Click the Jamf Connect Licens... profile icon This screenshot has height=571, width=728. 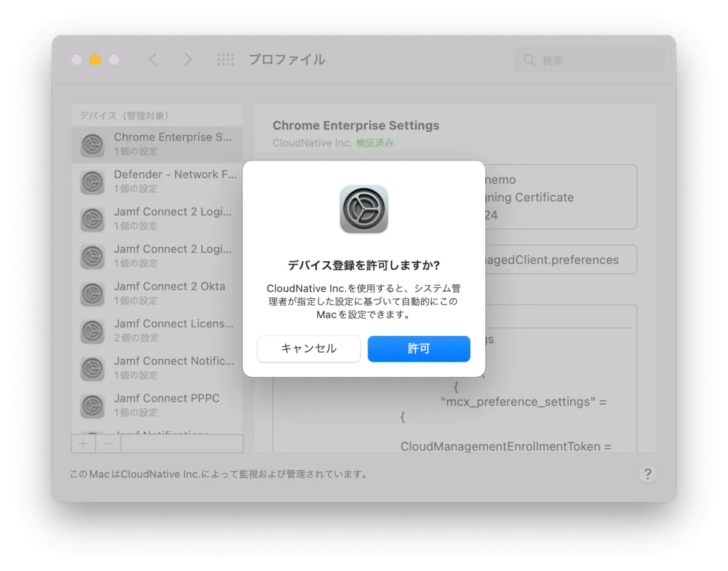pos(92,331)
